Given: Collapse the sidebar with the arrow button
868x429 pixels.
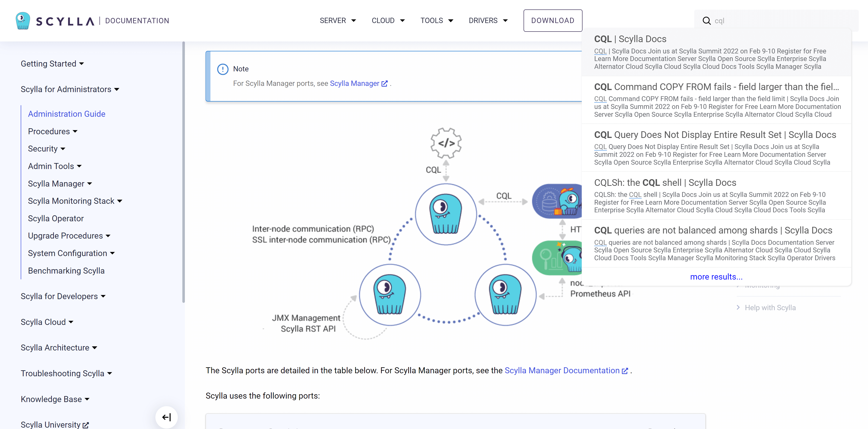Looking at the screenshot, I should point(166,417).
